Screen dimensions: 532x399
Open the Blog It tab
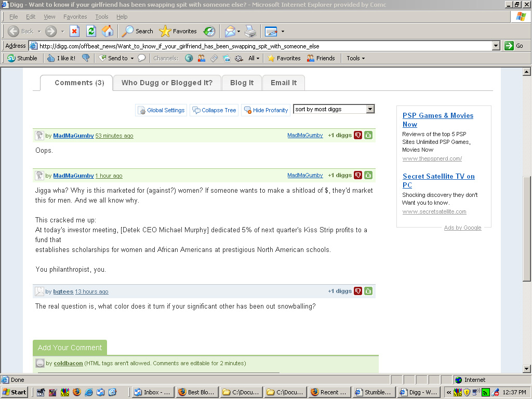[x=242, y=83]
